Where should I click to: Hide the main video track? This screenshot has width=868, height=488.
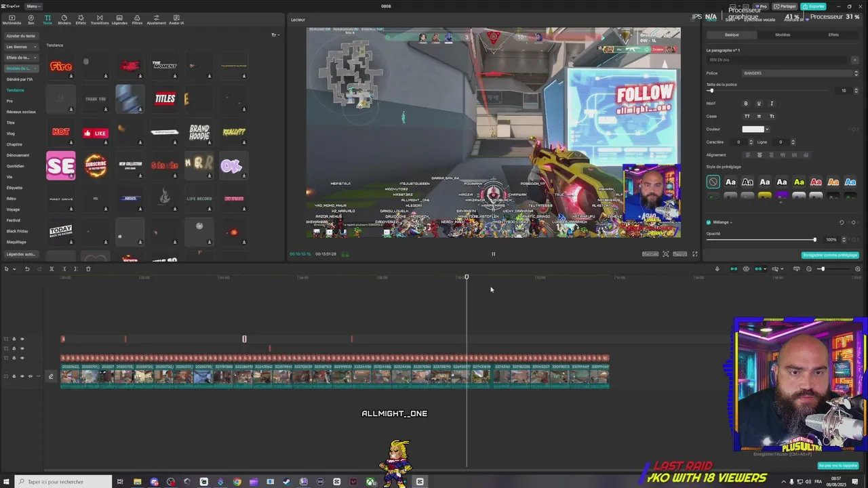pos(22,376)
